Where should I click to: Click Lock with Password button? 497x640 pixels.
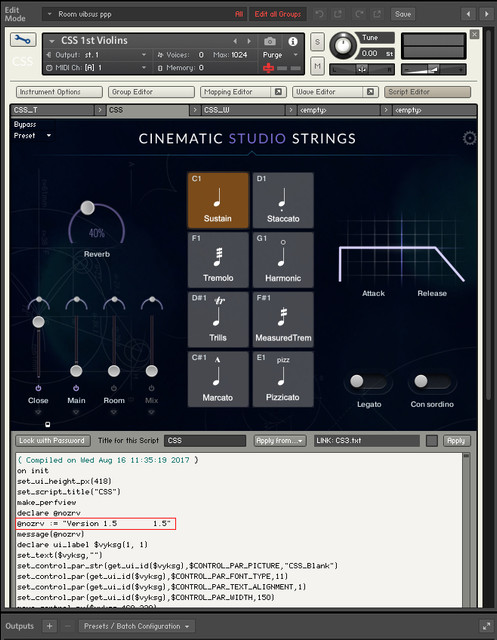pos(52,441)
